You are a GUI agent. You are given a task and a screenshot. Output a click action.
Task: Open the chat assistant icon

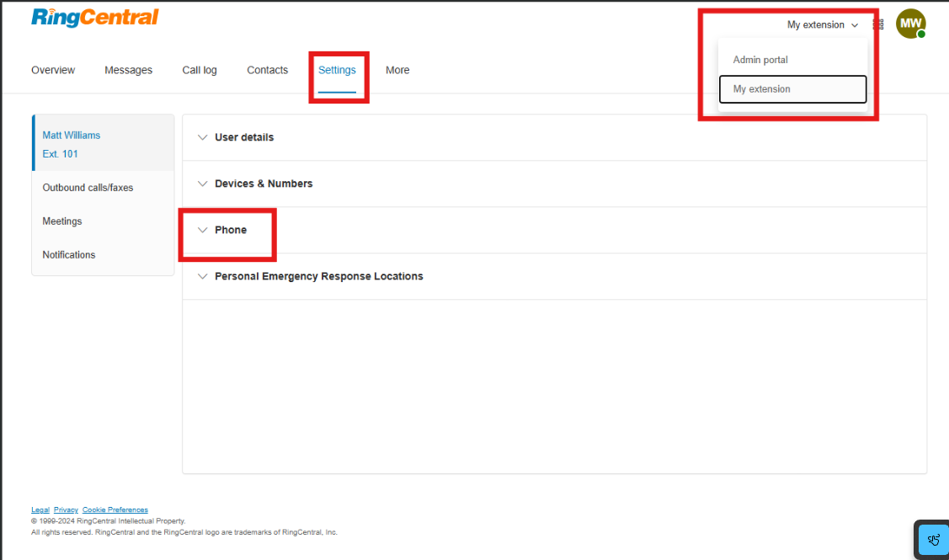933,540
